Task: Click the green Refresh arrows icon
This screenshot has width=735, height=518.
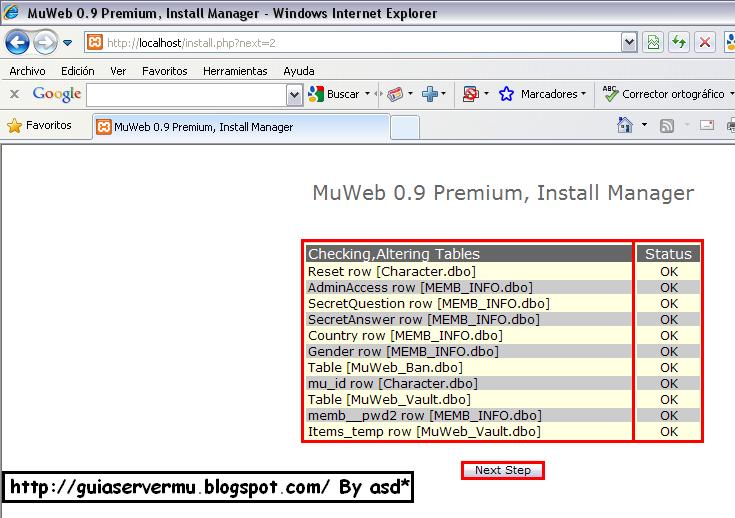Action: [679, 43]
